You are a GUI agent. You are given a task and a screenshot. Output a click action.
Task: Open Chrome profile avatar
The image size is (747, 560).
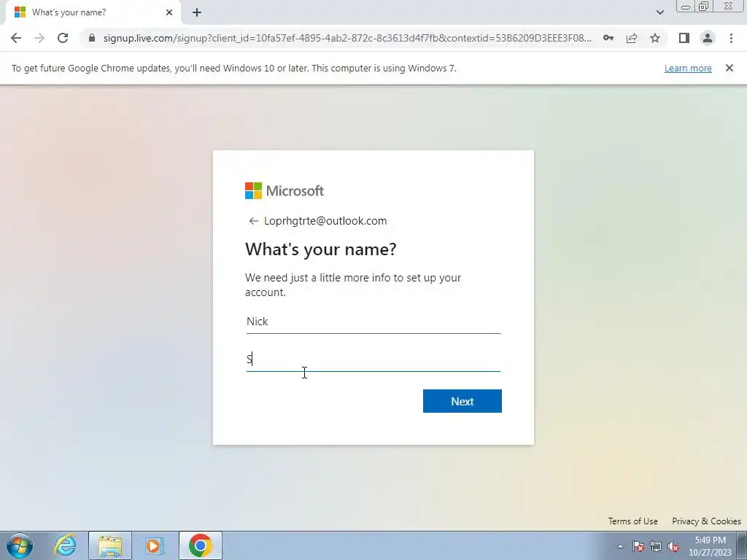tap(708, 38)
